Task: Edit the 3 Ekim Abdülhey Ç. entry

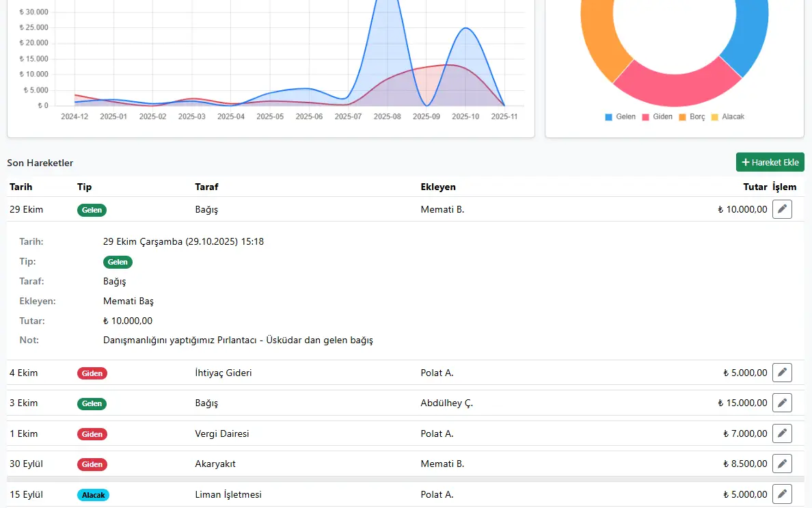Action: pos(782,403)
